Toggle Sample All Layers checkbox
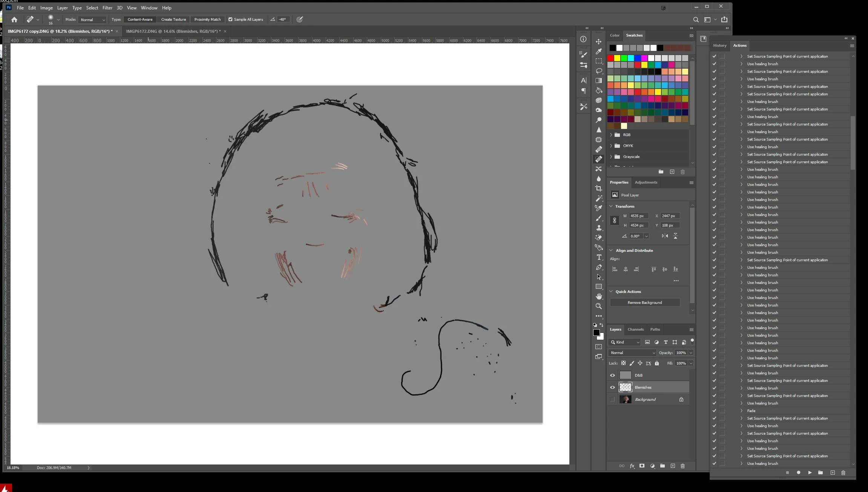 tap(230, 20)
